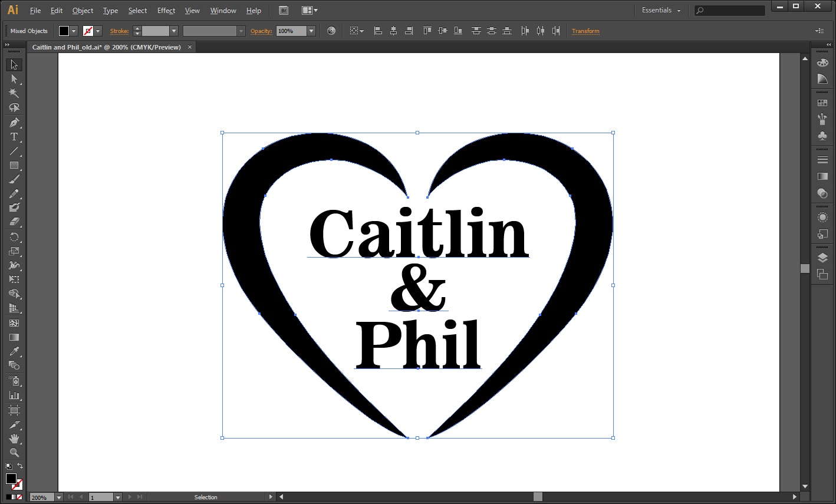Expand the stroke weight dropdown
836x504 pixels.
coord(174,31)
